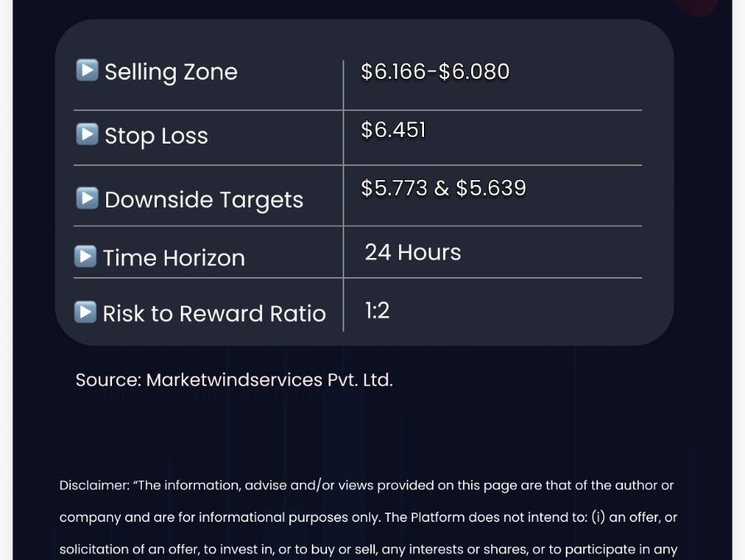The height and width of the screenshot is (560, 745).
Task: Select the Time Horizon label
Action: [x=174, y=258]
